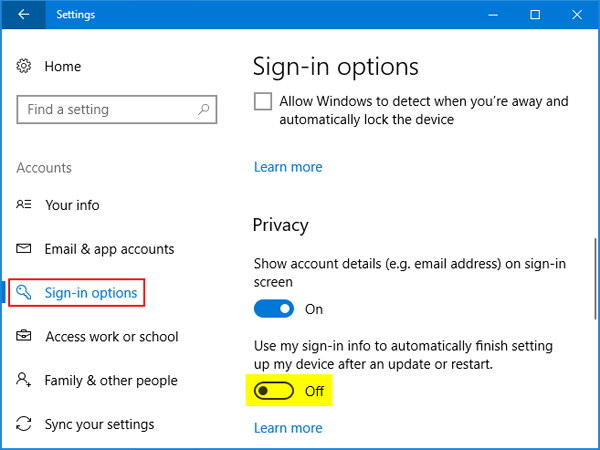Click the Sign-in options key icon
This screenshot has height=450, width=600.
[25, 293]
